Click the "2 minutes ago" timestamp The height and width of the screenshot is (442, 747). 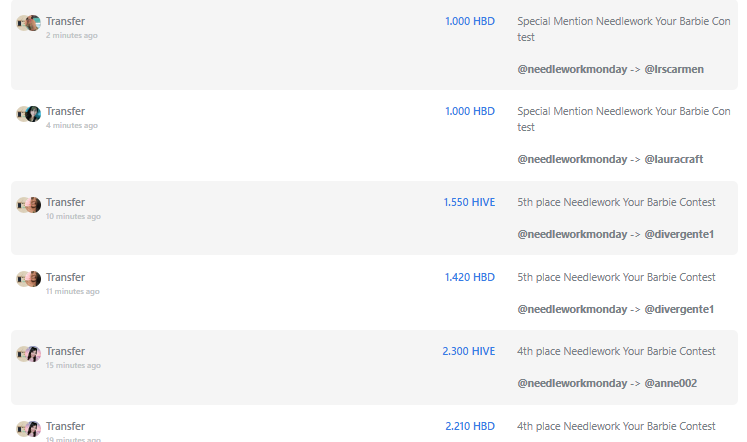click(71, 35)
